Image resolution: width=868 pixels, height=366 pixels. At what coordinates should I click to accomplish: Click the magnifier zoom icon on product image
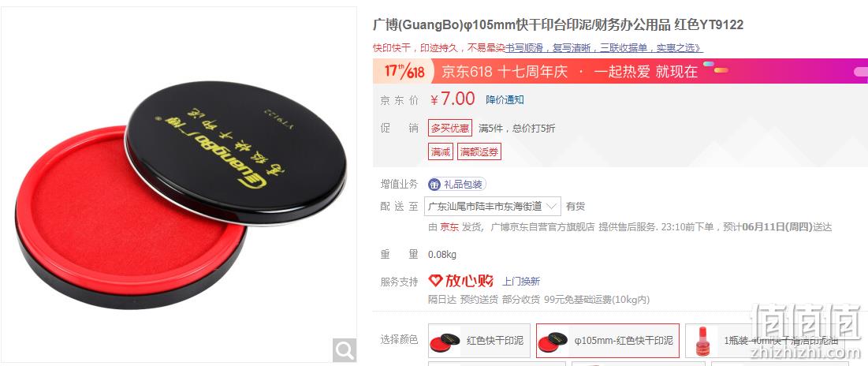point(345,350)
